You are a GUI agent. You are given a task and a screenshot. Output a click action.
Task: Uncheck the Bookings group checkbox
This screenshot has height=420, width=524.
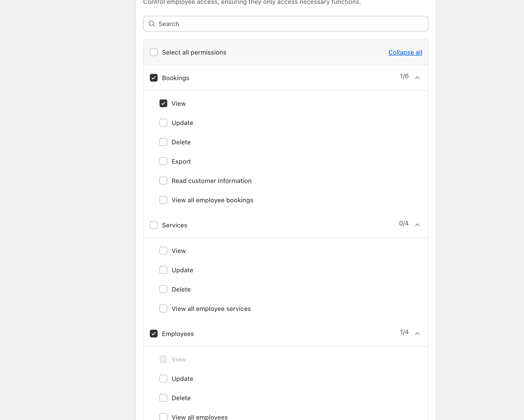pos(154,78)
